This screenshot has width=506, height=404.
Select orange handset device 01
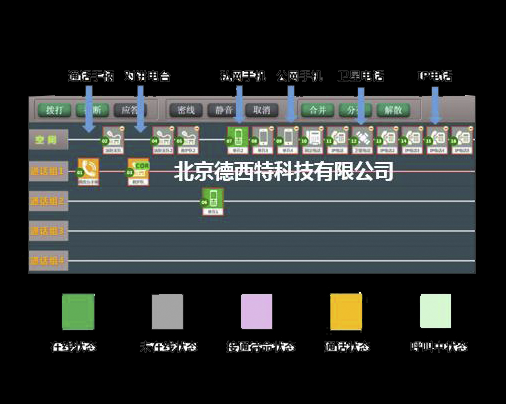[x=88, y=172]
